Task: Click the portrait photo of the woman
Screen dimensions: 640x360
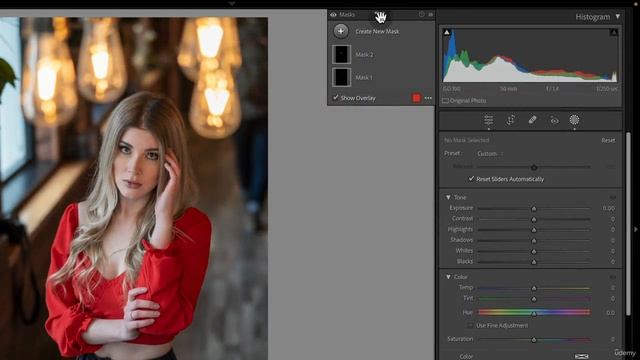Action: click(134, 189)
